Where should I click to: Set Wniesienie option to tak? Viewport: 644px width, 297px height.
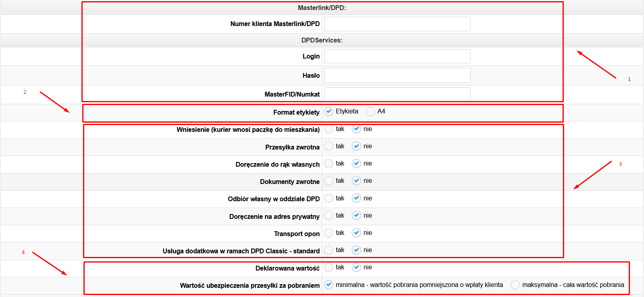click(329, 129)
